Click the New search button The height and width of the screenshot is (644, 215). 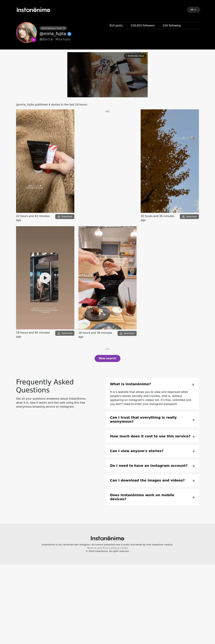(107, 358)
